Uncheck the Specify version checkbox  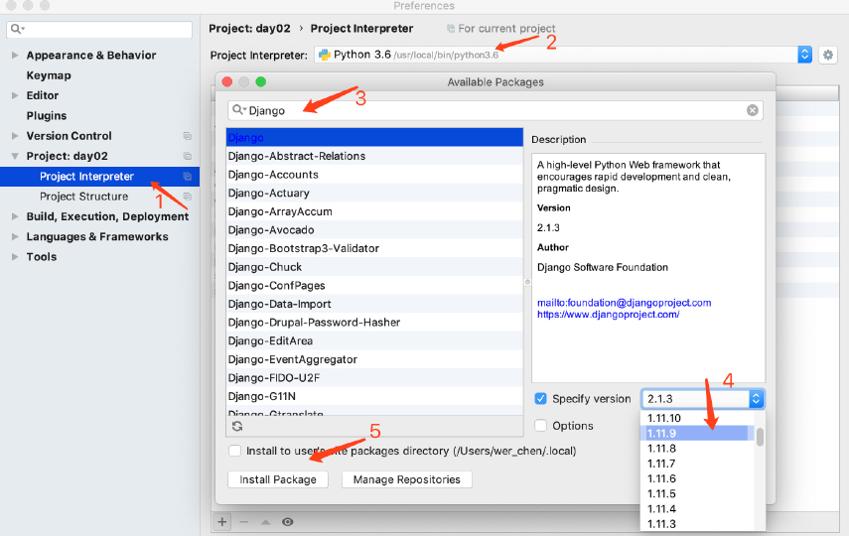pyautogui.click(x=541, y=398)
